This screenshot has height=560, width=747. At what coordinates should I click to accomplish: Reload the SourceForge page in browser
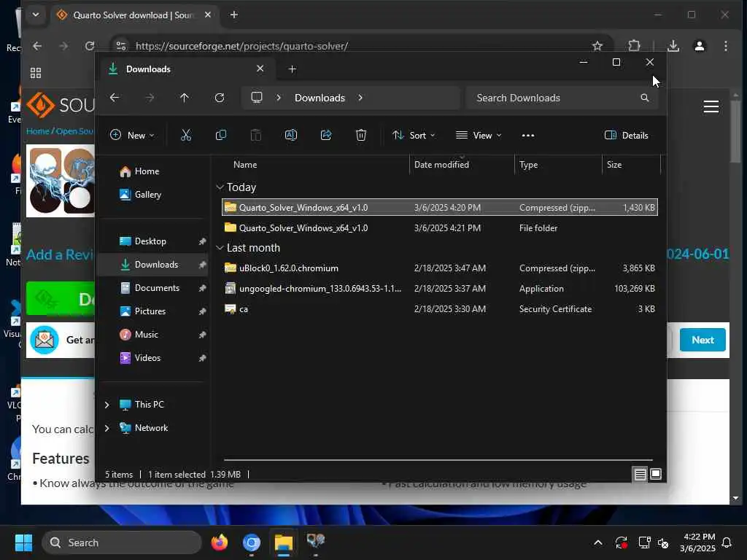(x=90, y=46)
